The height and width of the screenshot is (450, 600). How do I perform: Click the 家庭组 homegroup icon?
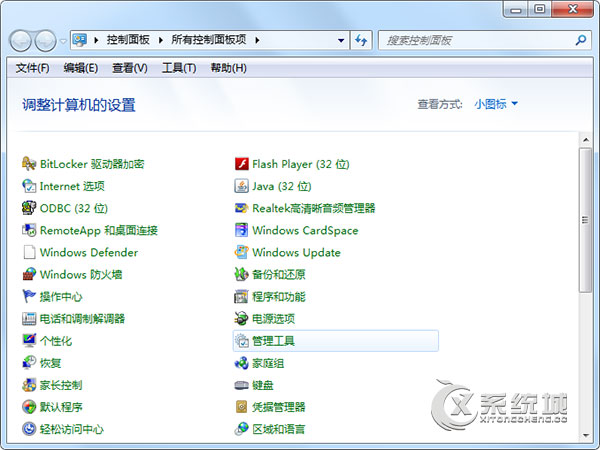point(241,363)
